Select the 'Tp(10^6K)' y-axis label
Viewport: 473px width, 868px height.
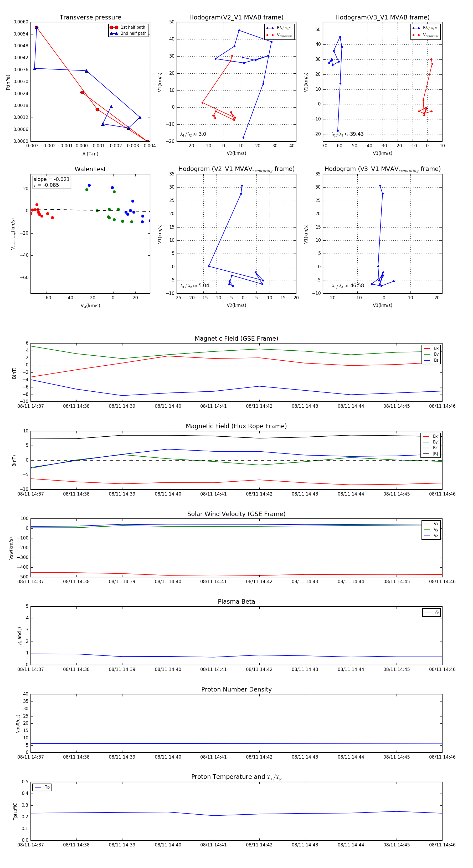(15, 811)
